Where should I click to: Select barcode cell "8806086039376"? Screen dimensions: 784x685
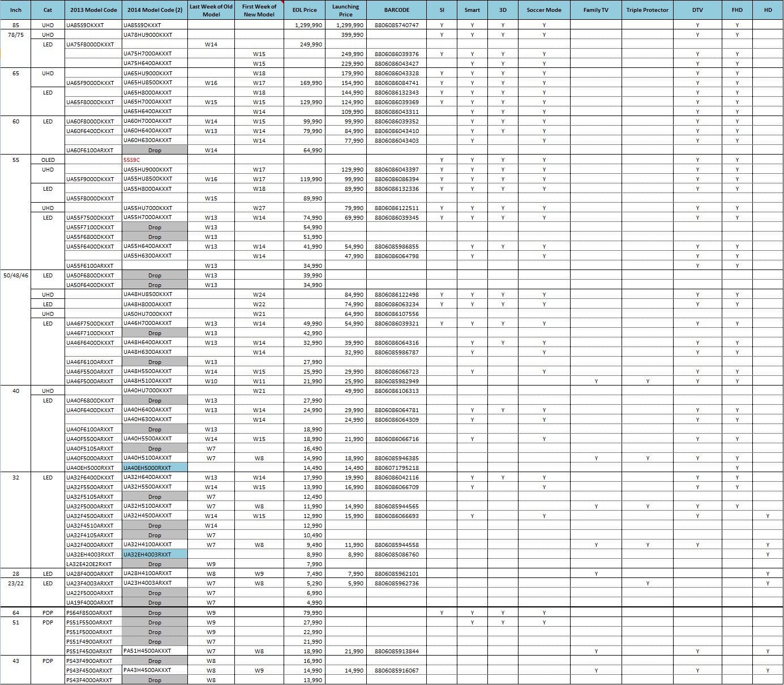pos(397,54)
